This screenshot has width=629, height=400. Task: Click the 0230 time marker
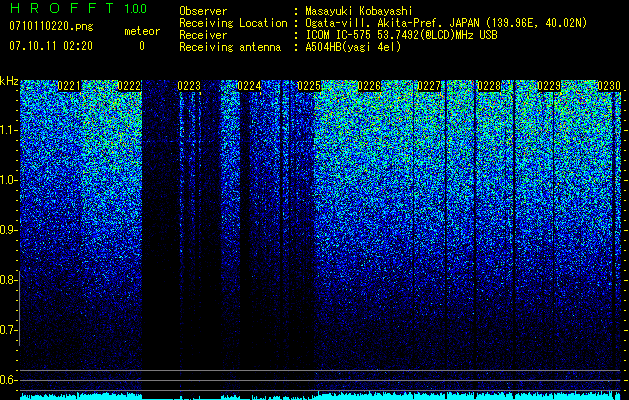tap(609, 86)
